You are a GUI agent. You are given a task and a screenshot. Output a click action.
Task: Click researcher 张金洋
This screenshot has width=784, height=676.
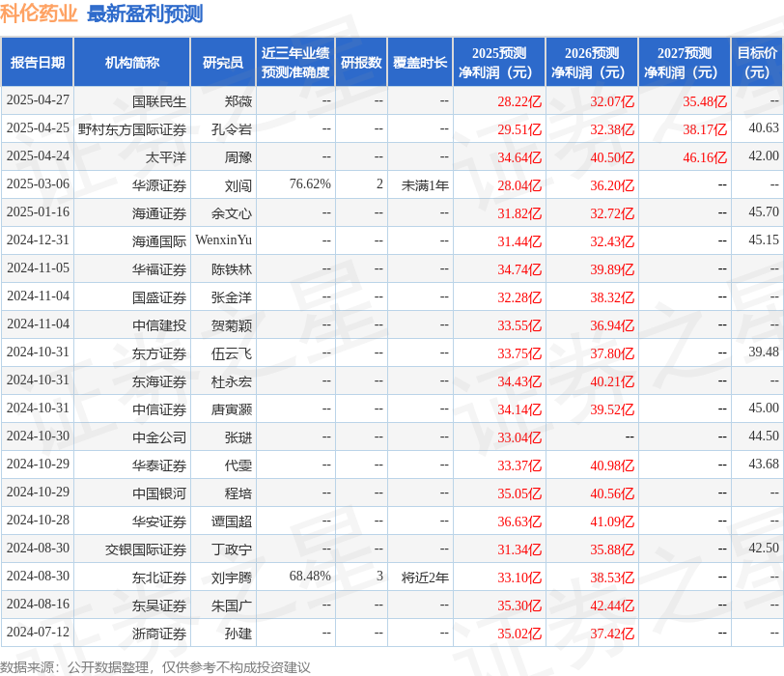[232, 297]
